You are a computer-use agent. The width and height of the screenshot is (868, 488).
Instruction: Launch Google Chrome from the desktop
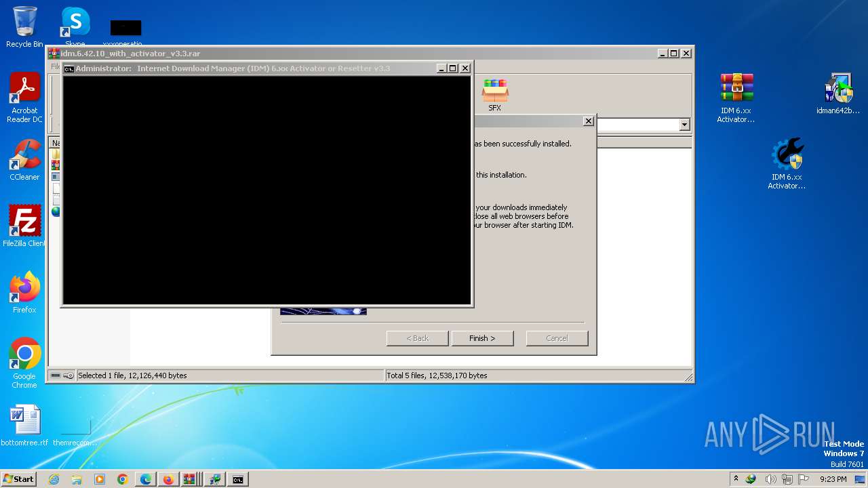[24, 363]
